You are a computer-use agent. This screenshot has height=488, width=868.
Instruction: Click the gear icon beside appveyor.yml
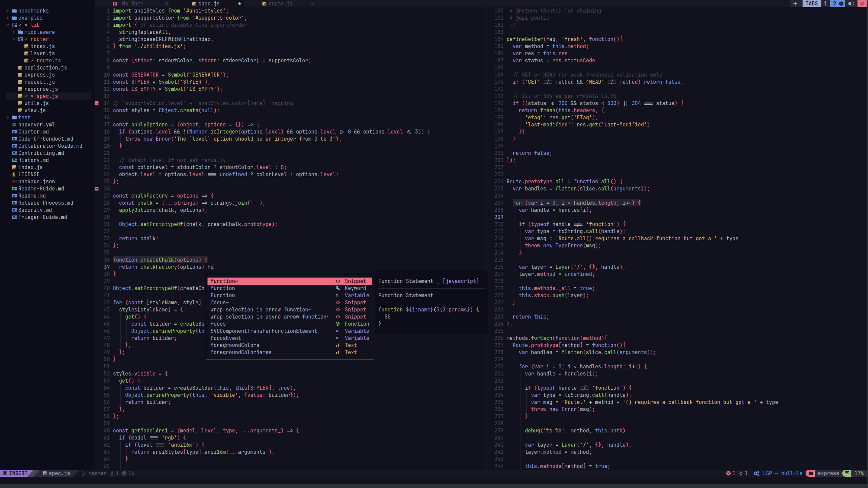point(14,125)
